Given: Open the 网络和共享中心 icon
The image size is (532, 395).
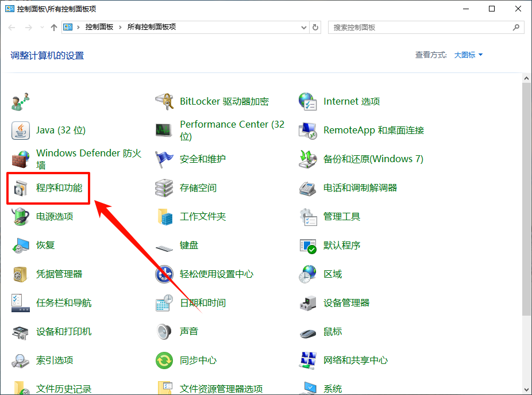Looking at the screenshot, I should click(x=308, y=361).
